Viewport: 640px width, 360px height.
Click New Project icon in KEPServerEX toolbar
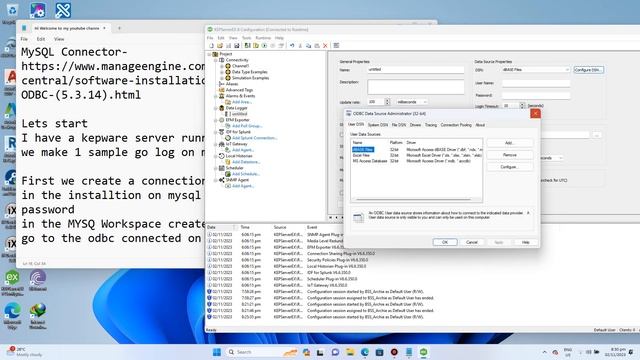(x=211, y=46)
